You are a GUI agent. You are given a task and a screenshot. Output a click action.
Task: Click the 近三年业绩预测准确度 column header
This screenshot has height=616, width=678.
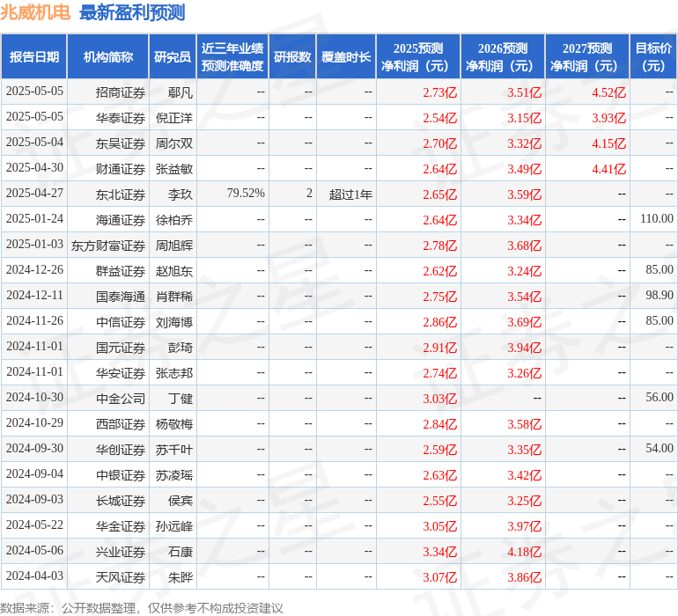point(232,57)
